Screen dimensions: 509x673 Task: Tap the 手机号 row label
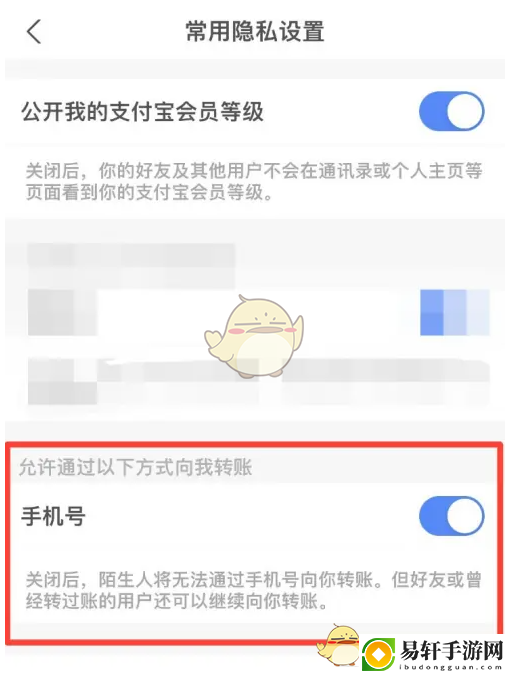coord(53,516)
